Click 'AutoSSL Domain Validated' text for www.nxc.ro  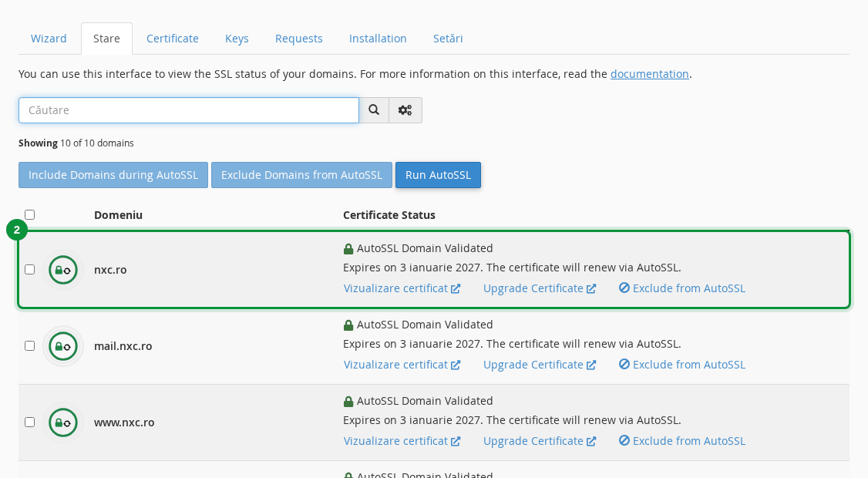(x=425, y=402)
